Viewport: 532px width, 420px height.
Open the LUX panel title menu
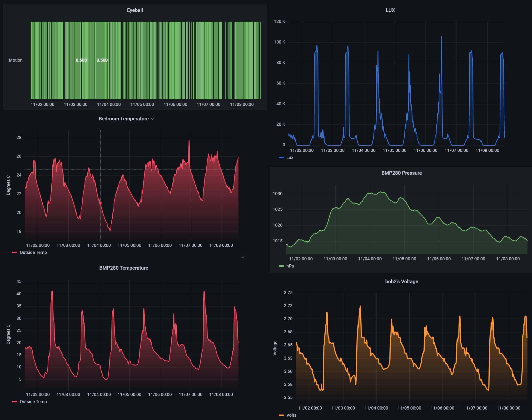390,10
